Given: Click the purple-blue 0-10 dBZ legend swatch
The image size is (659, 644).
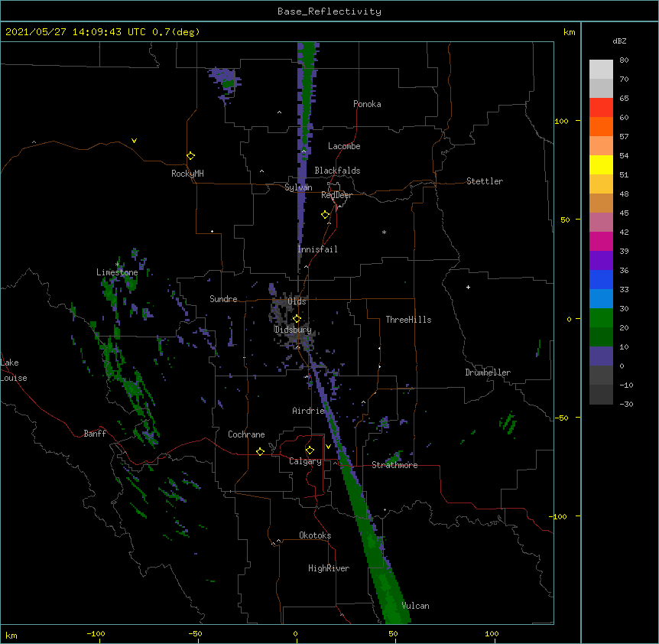Looking at the screenshot, I should coord(601,356).
